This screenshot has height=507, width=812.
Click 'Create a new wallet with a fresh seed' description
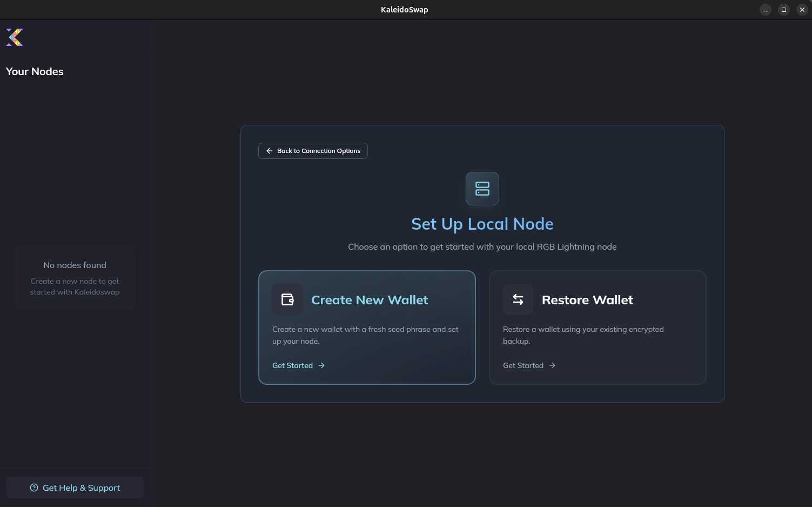click(x=365, y=335)
